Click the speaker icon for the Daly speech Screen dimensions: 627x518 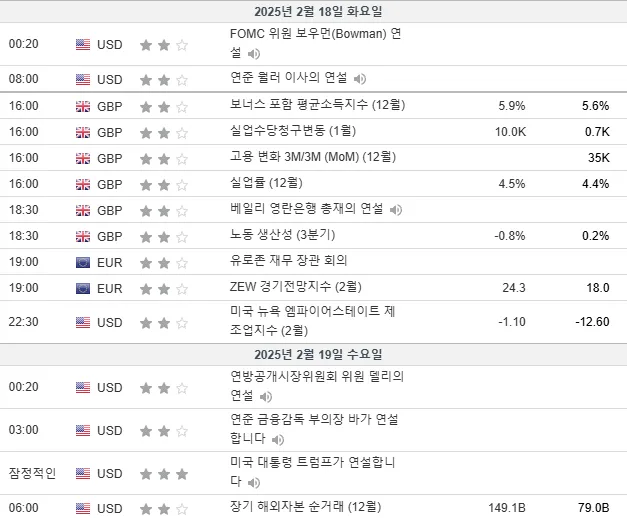click(266, 396)
